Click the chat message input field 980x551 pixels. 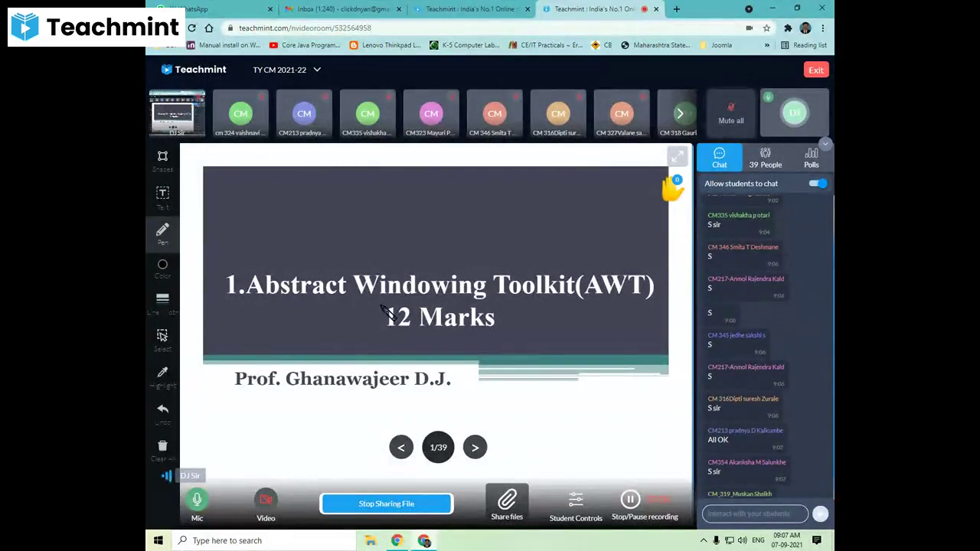tap(755, 514)
